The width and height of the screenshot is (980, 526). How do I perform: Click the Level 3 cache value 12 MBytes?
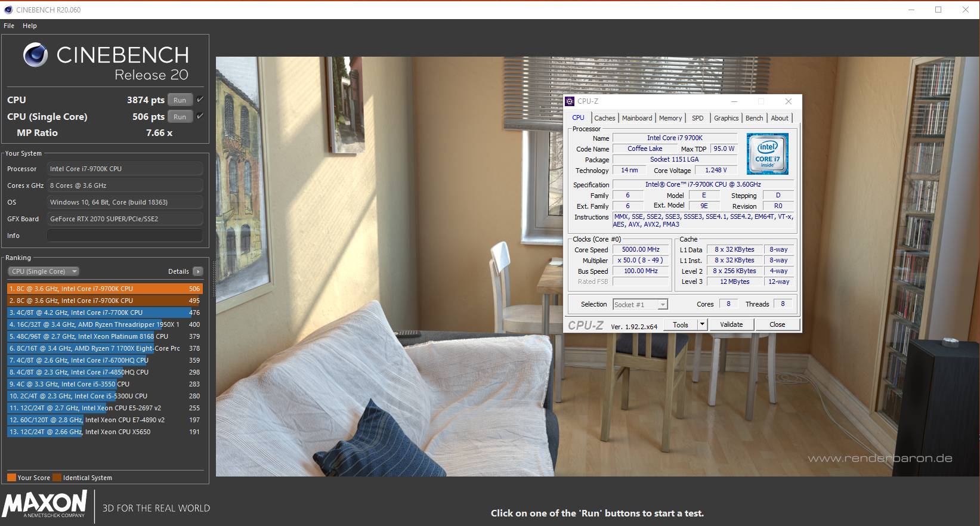pyautogui.click(x=734, y=281)
